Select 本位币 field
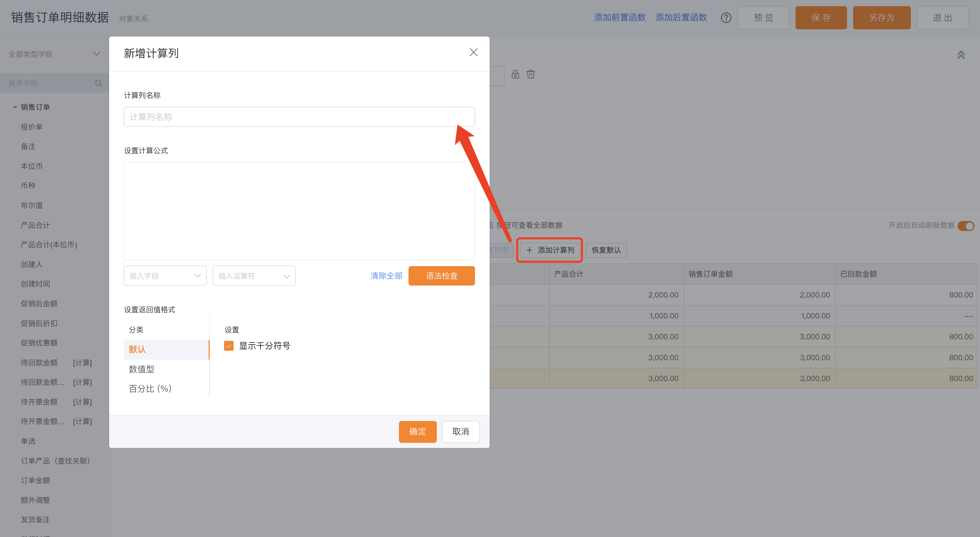980x537 pixels. 32,166
